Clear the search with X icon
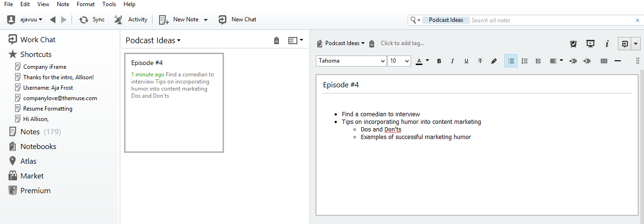This screenshot has width=644, height=224. click(x=637, y=20)
